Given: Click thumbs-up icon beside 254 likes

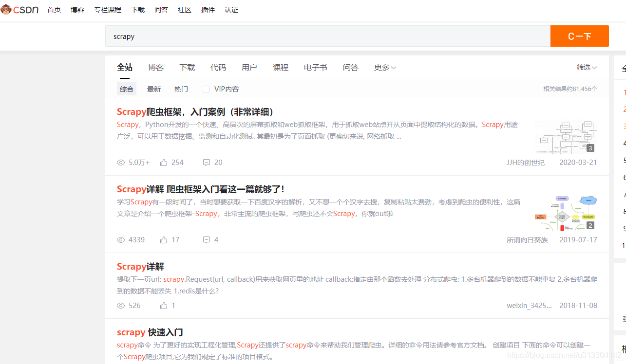Looking at the screenshot, I should [x=164, y=163].
